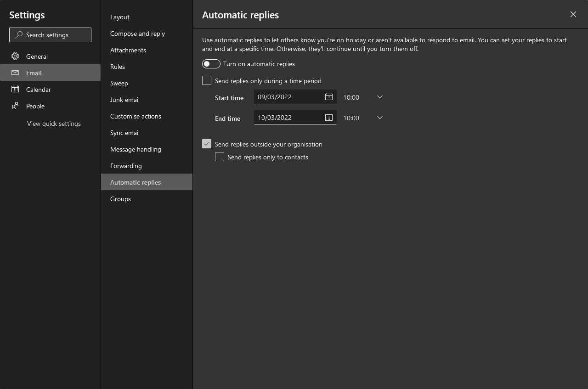Expand the Start time hour dropdown
This screenshot has height=389, width=588.
(x=379, y=97)
